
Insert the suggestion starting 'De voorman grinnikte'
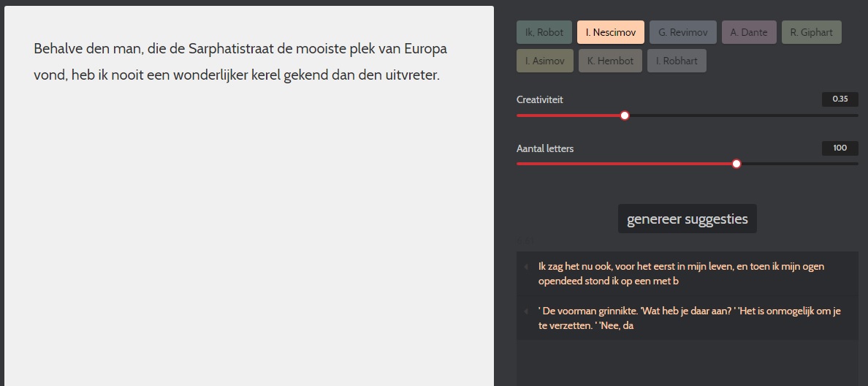click(687, 318)
